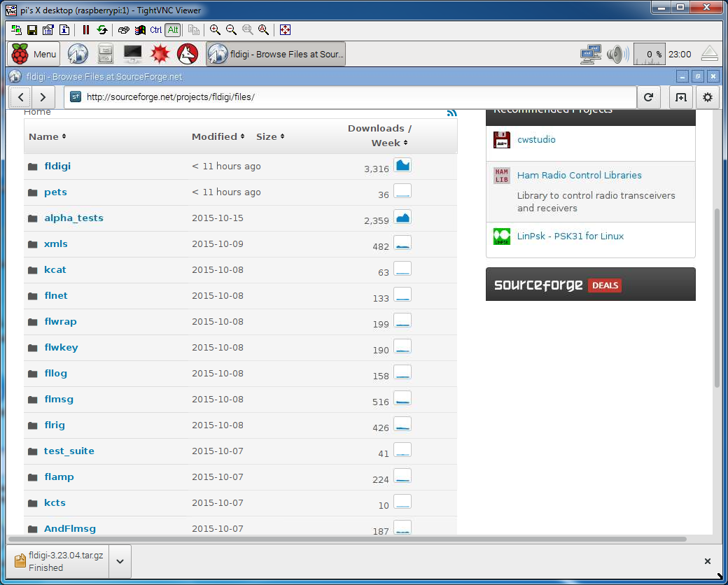This screenshot has width=728, height=585.
Task: Open the flnet folder
Action: (x=56, y=296)
